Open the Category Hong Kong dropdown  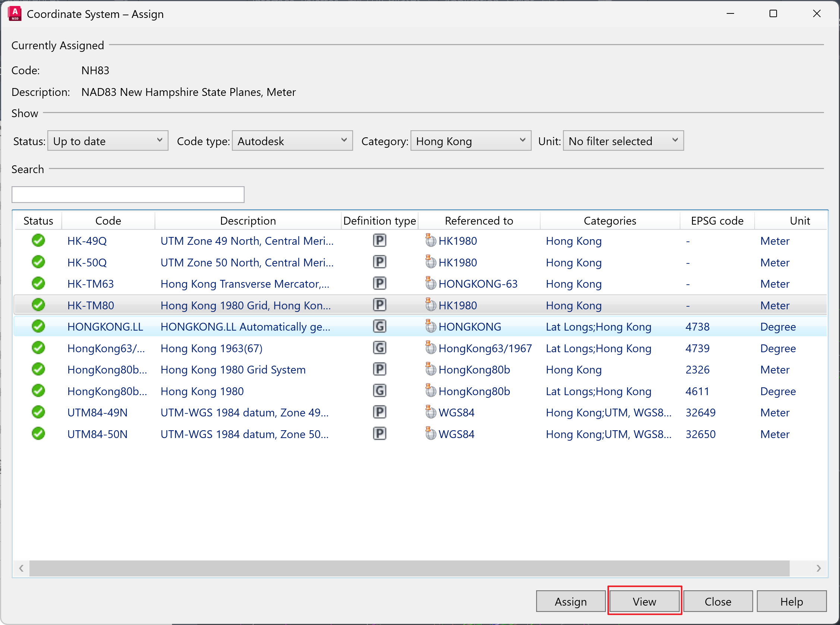(471, 141)
